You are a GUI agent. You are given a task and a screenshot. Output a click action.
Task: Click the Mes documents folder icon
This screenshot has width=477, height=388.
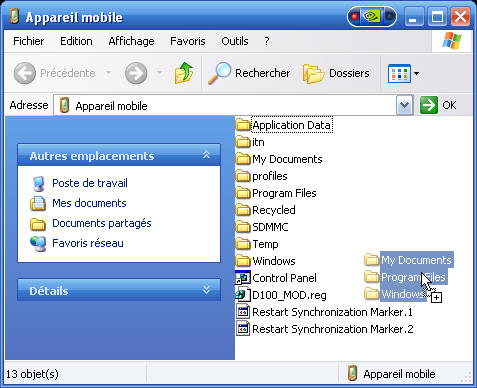38,204
